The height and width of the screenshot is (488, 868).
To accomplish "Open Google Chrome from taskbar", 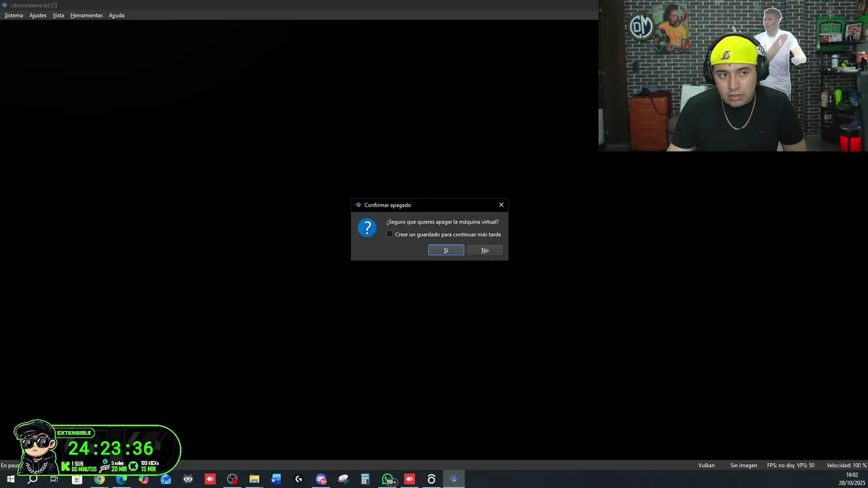I will pyautogui.click(x=99, y=479).
